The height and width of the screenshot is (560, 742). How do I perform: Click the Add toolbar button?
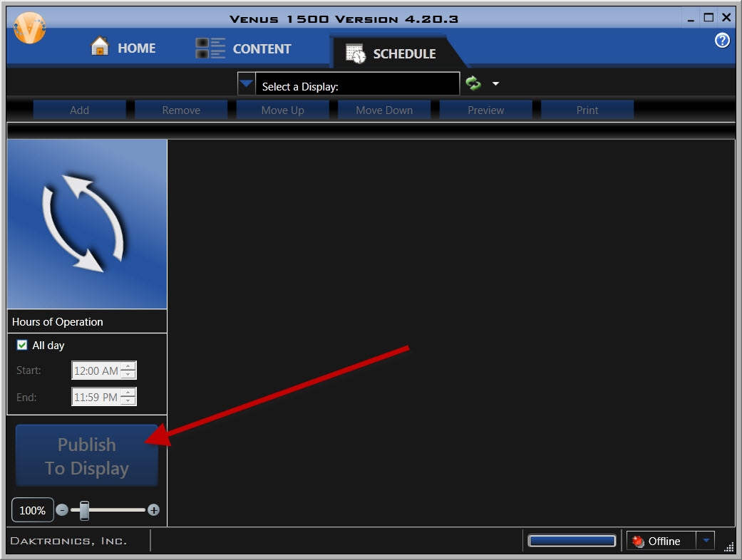click(x=80, y=110)
